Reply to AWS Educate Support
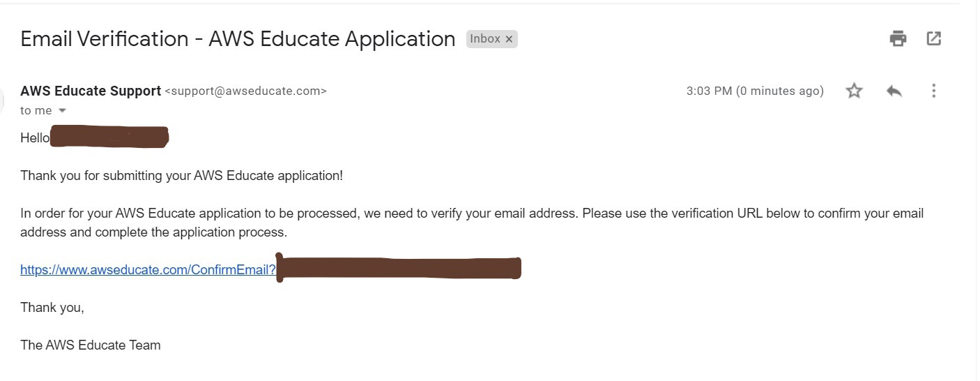The width and height of the screenshot is (980, 381). [894, 91]
